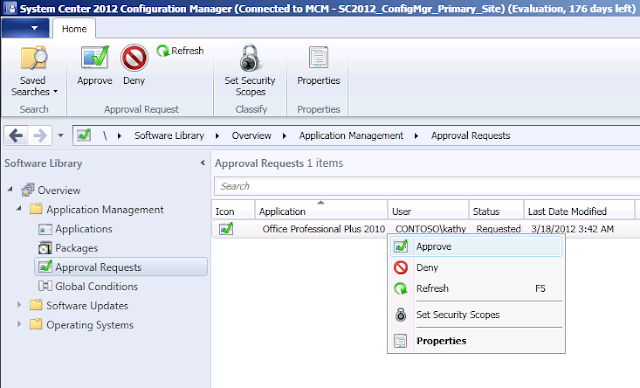This screenshot has height=388, width=640.
Task: Open the navigation history dropdown arrow
Action: [x=60, y=135]
